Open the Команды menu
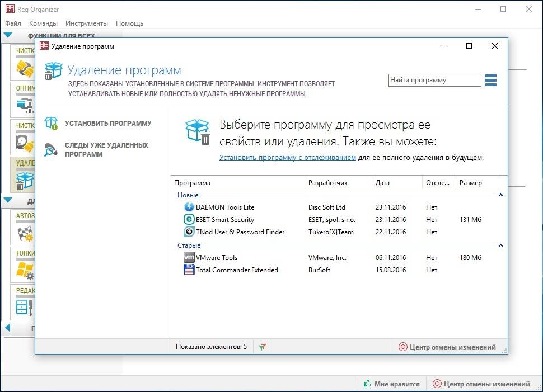543x392 pixels. (x=43, y=23)
